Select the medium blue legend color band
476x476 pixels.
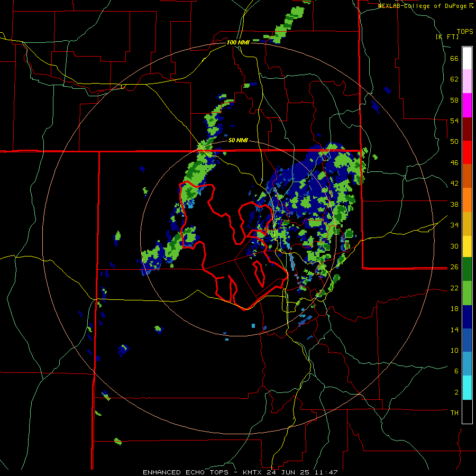(467, 340)
